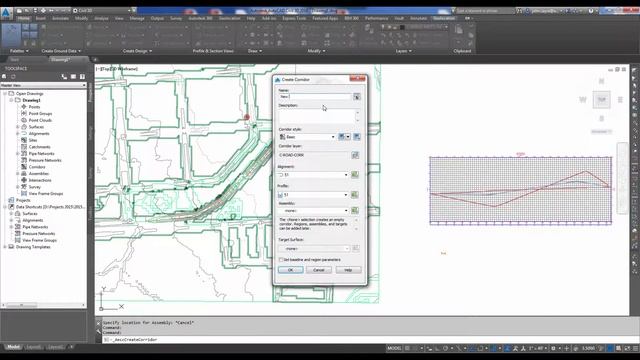Click the Toolspace panorama window icon
Screen dimensions: 640x360
73,77
